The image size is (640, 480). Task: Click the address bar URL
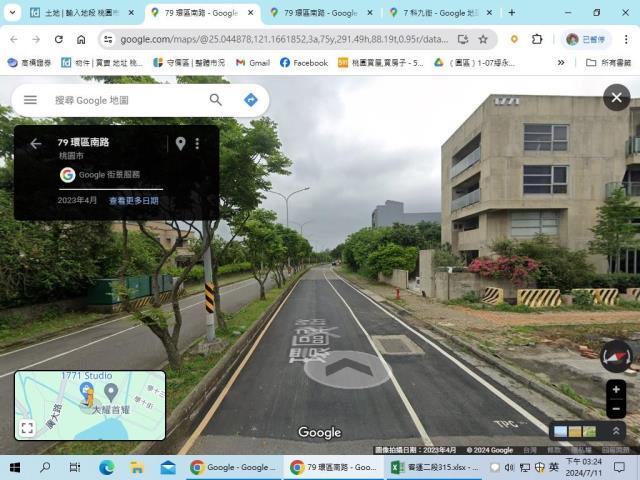point(284,39)
